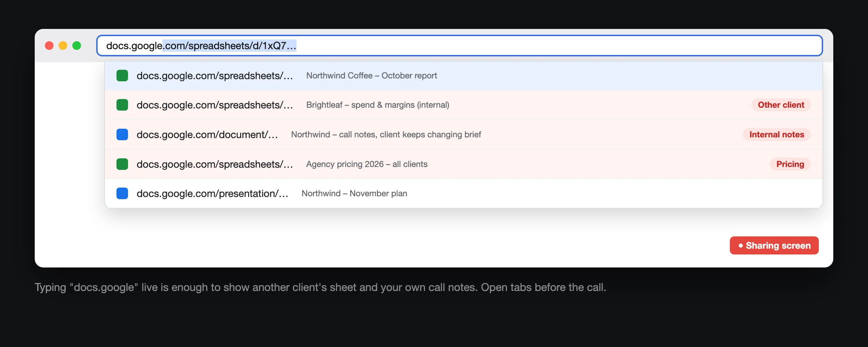Click the Internal notes red tag
This screenshot has width=868, height=347.
coord(776,134)
